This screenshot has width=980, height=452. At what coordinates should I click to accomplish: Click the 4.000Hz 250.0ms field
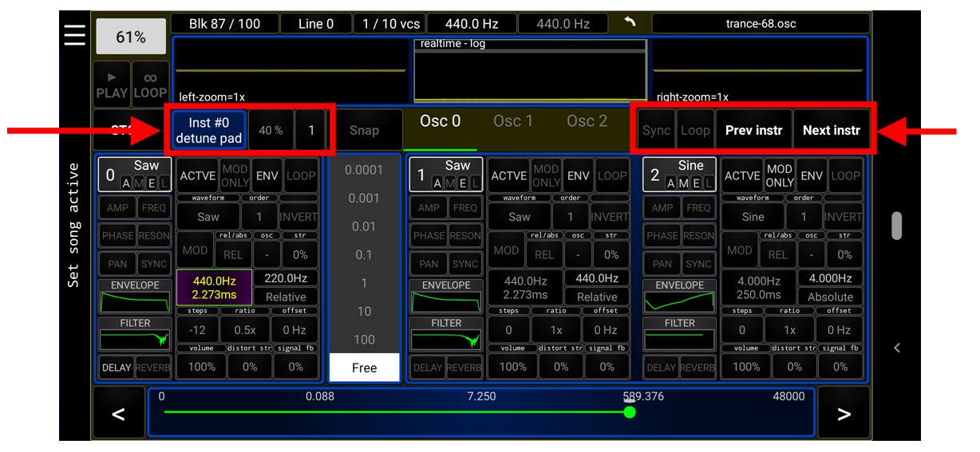(759, 288)
